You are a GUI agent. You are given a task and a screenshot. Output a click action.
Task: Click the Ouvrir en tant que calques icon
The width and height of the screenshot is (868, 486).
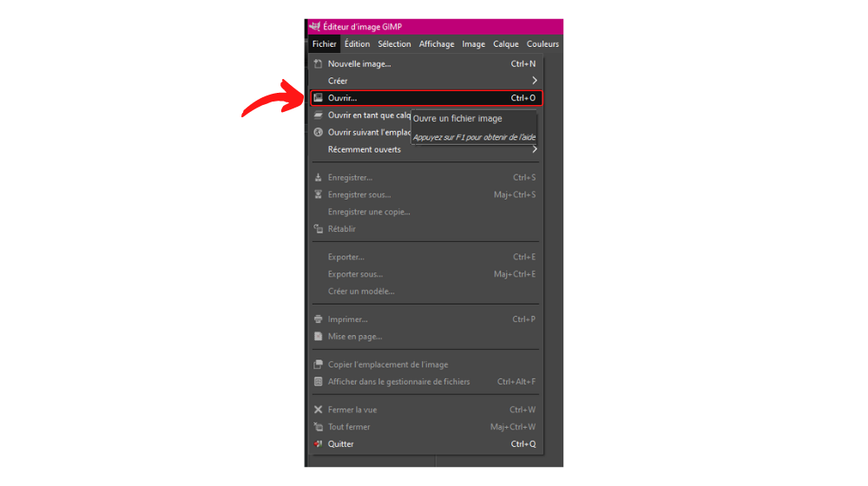pyautogui.click(x=318, y=115)
